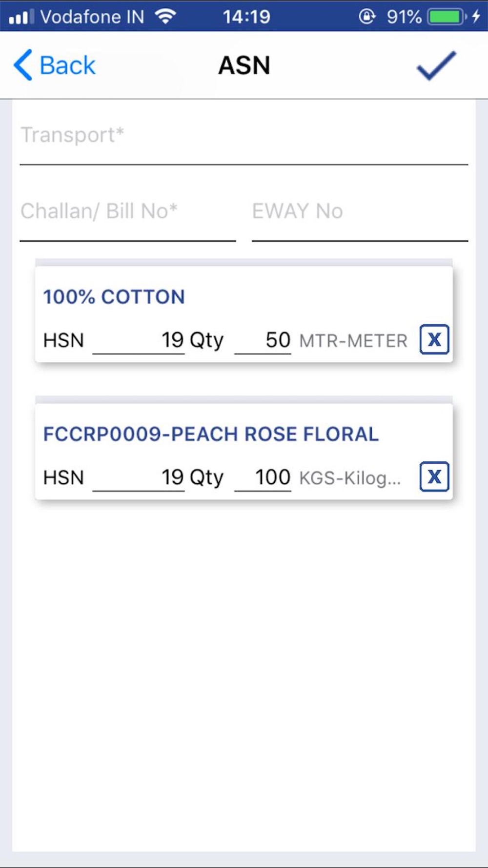Remove the 100% COTTON item
This screenshot has height=868, width=488.
[434, 339]
